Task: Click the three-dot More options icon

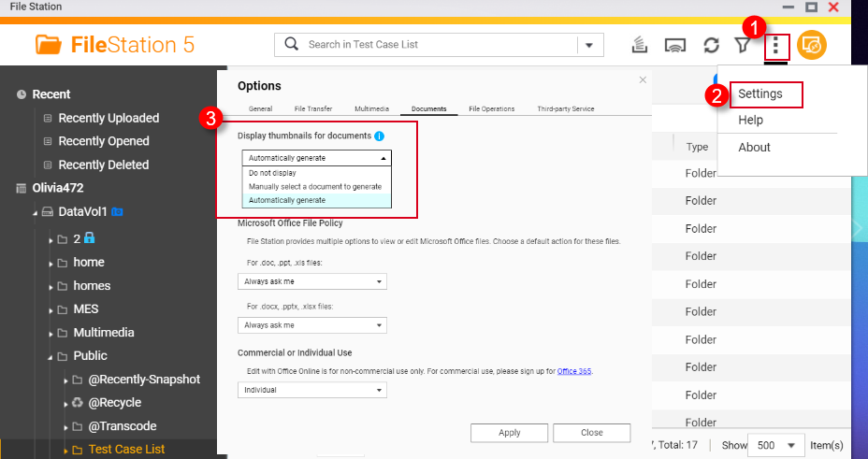Action: coord(776,45)
